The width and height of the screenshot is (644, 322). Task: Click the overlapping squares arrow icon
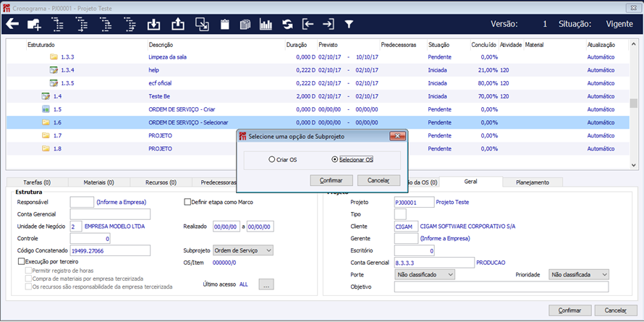(x=202, y=25)
